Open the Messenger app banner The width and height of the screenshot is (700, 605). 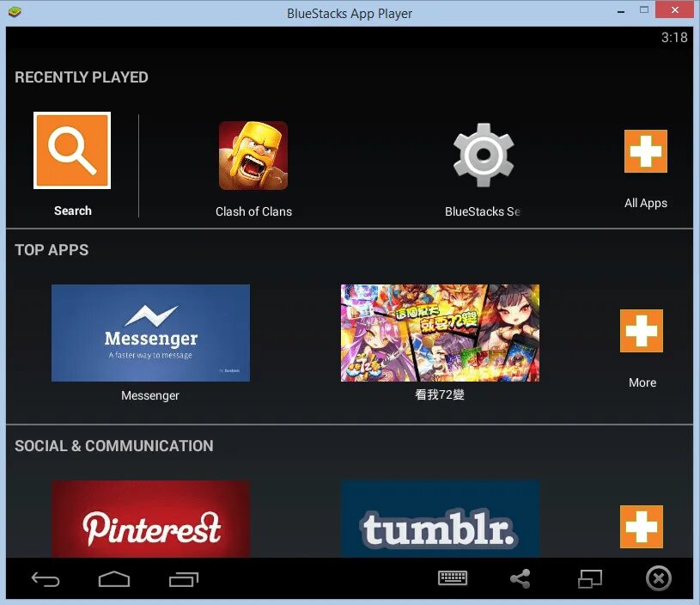(150, 333)
